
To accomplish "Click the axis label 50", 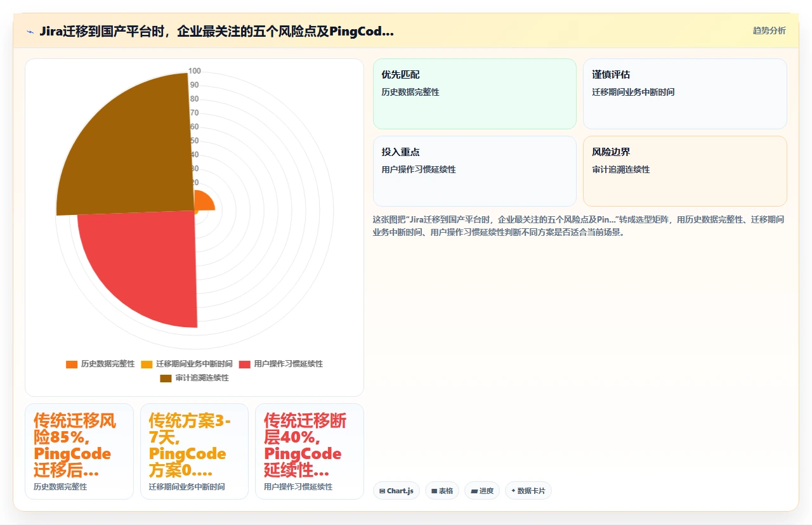I will [x=194, y=141].
